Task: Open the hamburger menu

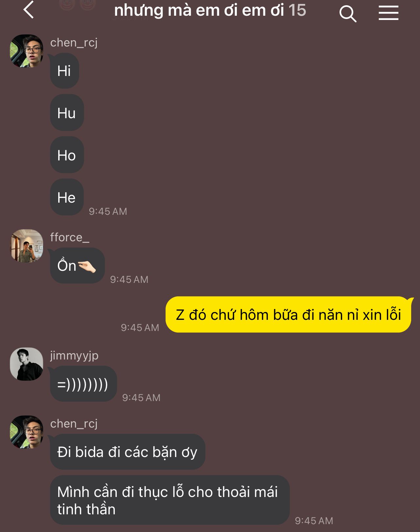Action: pyautogui.click(x=388, y=13)
